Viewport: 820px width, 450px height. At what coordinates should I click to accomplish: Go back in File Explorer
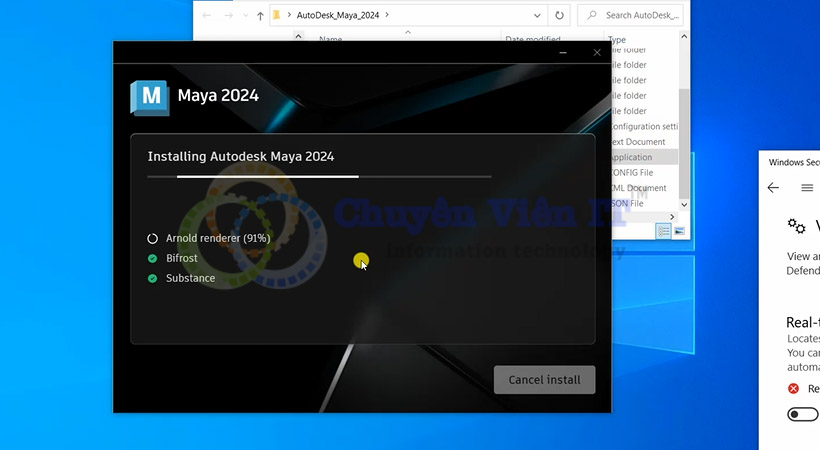[x=204, y=16]
